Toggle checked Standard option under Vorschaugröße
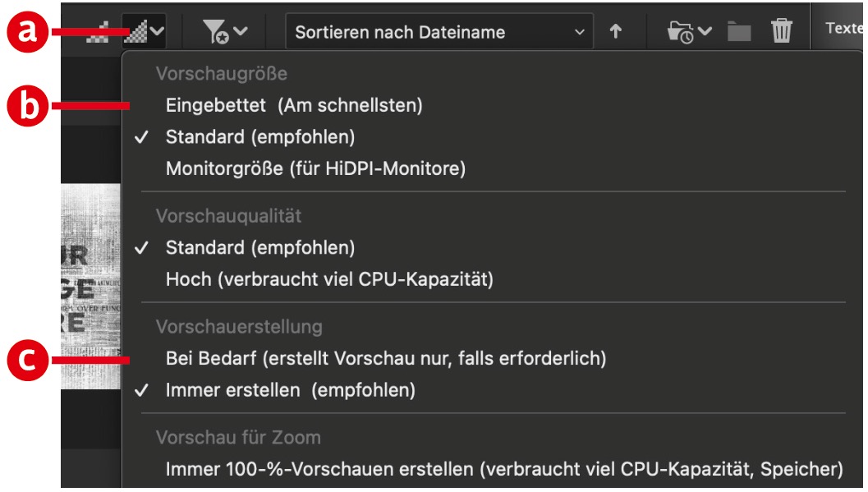 coord(259,137)
